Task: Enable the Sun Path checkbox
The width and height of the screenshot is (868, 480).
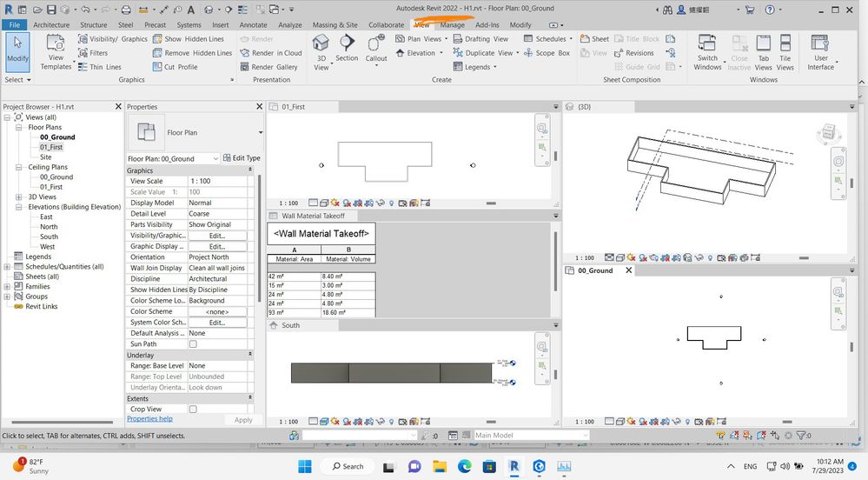Action: [x=193, y=344]
